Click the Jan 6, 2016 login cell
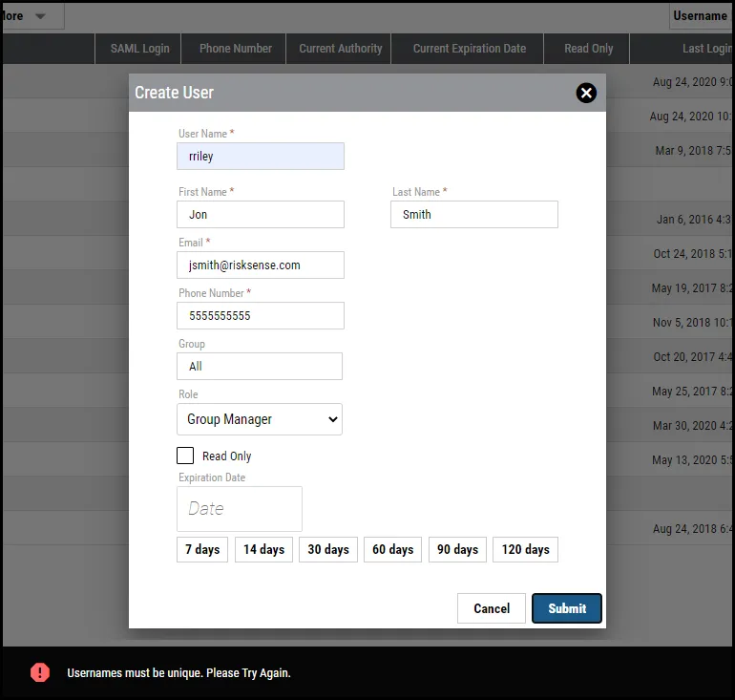735x700 pixels. 694,220
